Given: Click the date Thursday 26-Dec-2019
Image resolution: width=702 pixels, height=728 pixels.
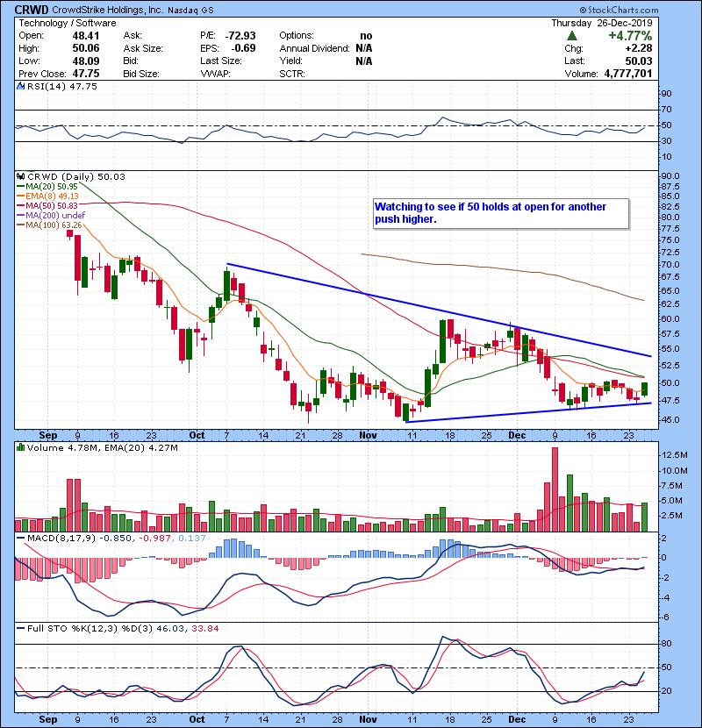Looking at the screenshot, I should [x=602, y=23].
